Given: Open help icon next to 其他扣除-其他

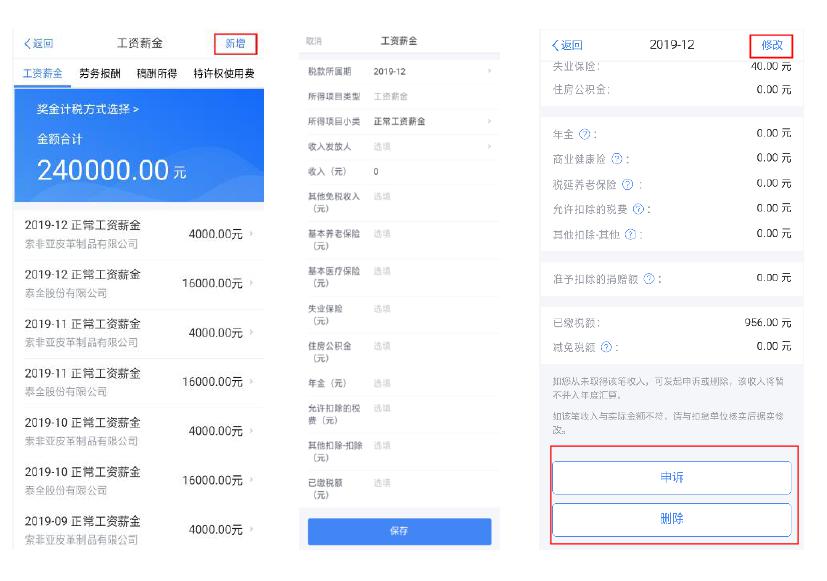Looking at the screenshot, I should point(630,234).
